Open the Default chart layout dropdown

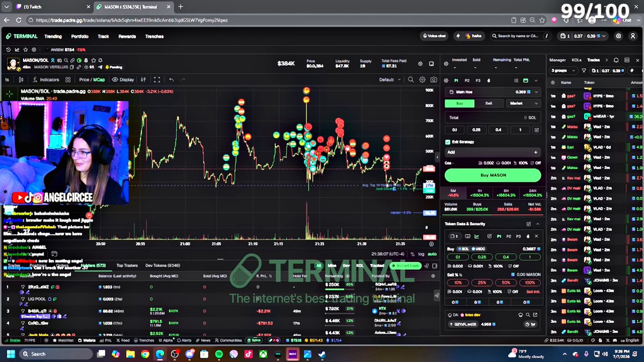pyautogui.click(x=390, y=79)
